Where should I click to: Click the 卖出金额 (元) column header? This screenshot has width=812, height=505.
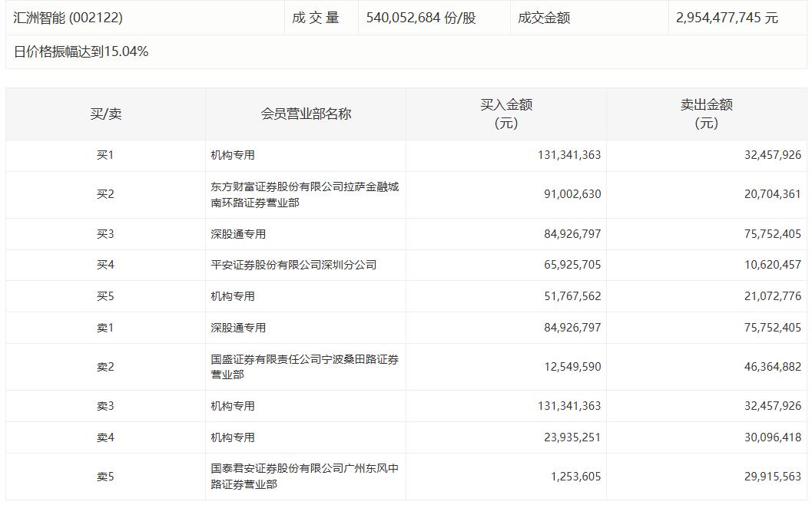[706, 114]
